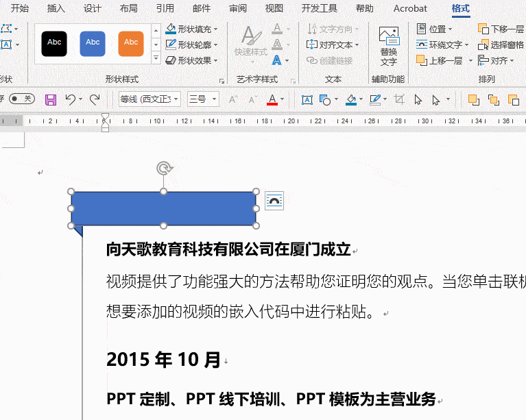Viewport: 526px width, 420px height.
Task: Select the 格式 tab
Action: pos(461,8)
